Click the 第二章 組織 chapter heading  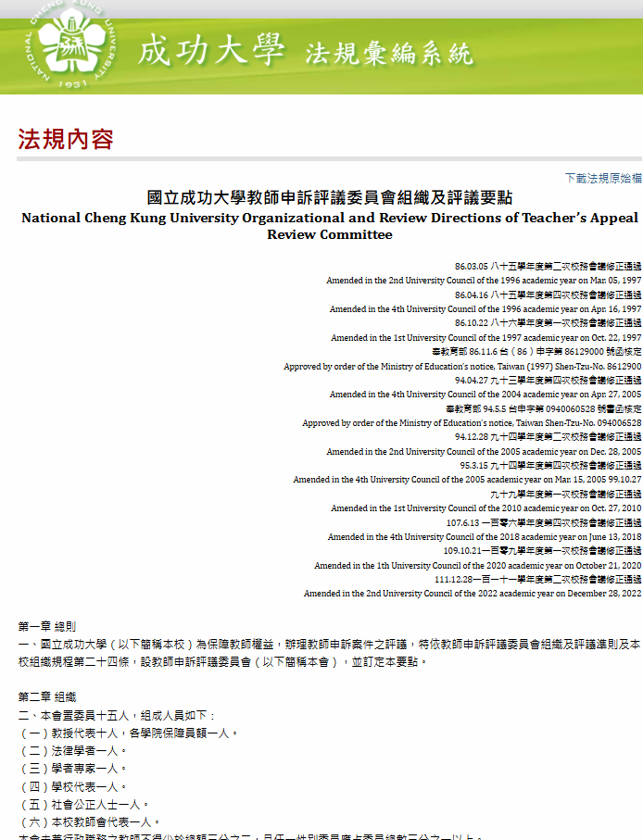point(47,697)
